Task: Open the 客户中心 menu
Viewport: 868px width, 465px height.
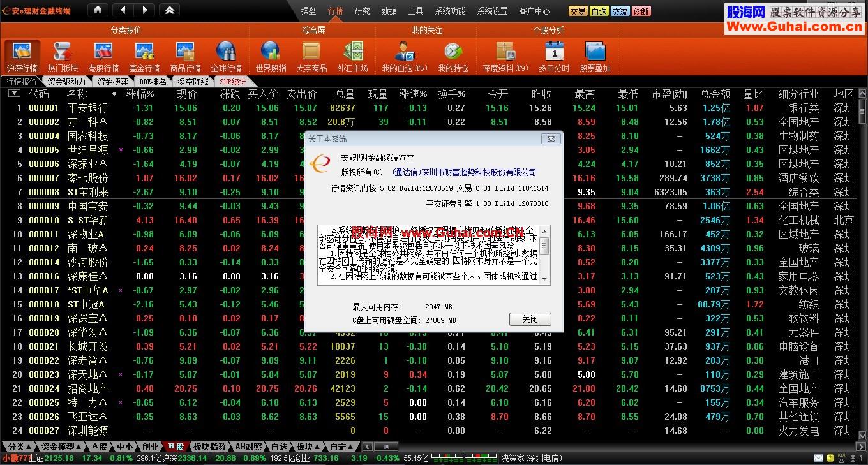Action: [x=534, y=11]
